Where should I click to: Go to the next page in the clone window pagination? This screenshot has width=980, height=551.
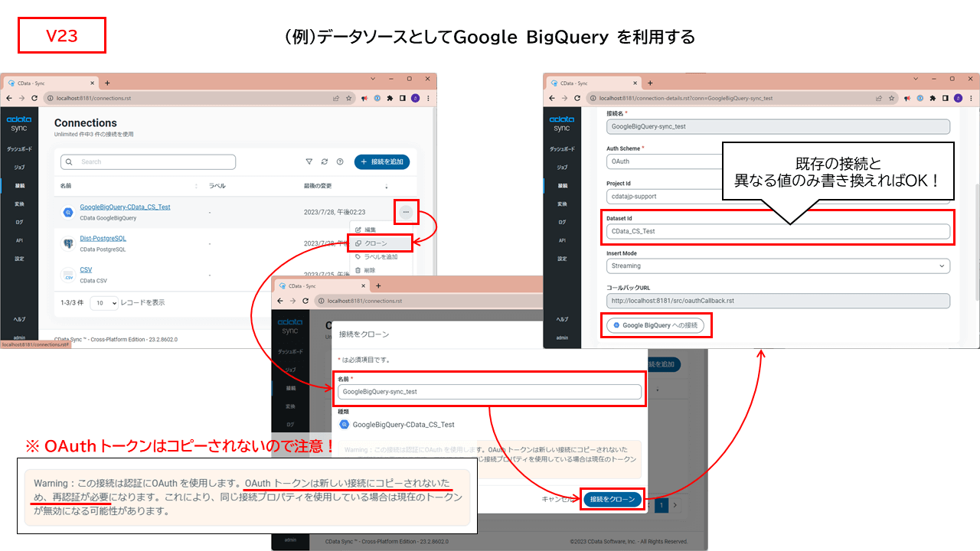[x=675, y=505]
